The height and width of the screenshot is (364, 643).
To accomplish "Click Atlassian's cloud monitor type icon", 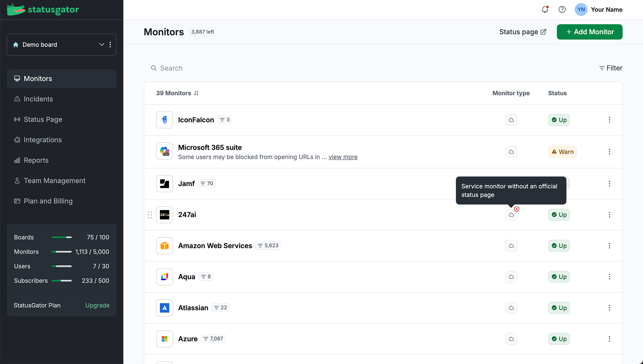I will (511, 308).
